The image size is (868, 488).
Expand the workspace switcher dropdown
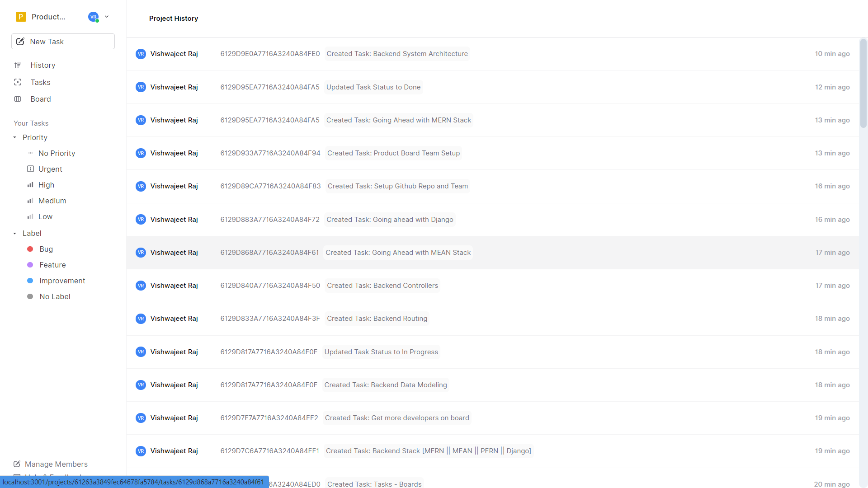coord(106,16)
